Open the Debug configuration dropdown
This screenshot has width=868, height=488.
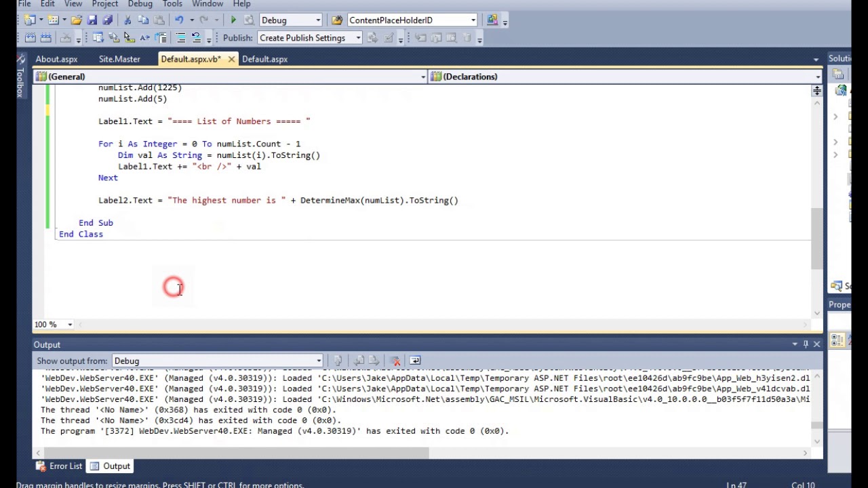pos(318,20)
